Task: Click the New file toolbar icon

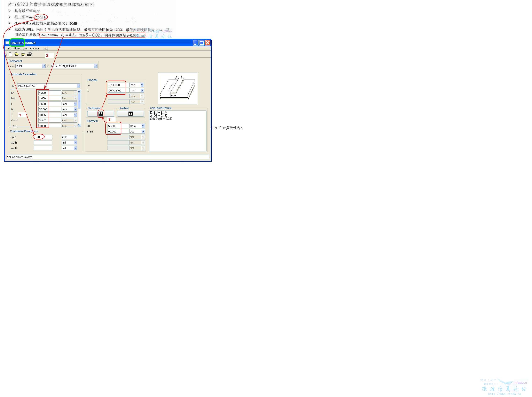Action: [x=10, y=54]
